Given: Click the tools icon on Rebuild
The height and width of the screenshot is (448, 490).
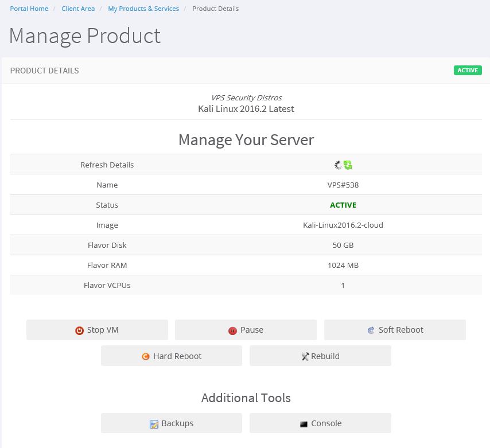Looking at the screenshot, I should [x=305, y=356].
